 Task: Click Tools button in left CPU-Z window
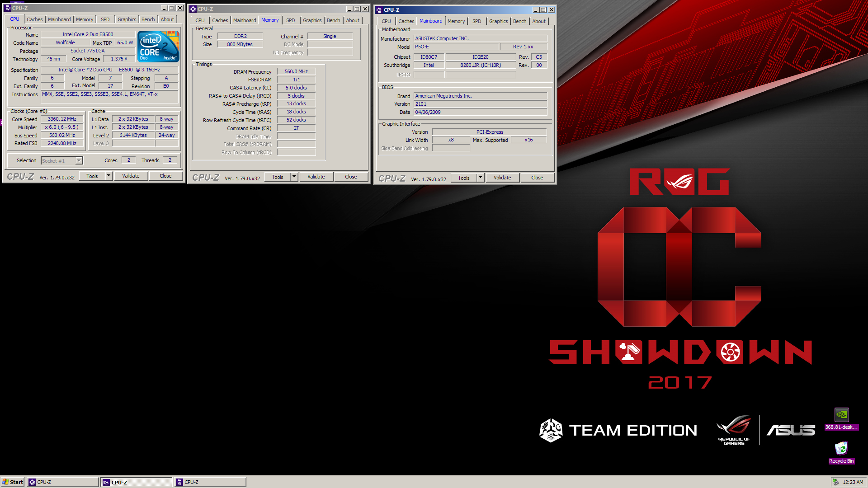tap(92, 176)
